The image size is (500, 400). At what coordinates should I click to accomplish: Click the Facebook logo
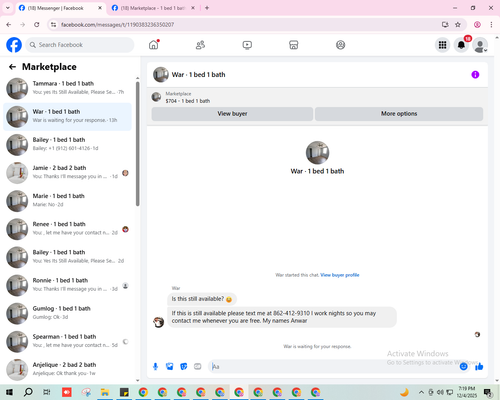14,45
